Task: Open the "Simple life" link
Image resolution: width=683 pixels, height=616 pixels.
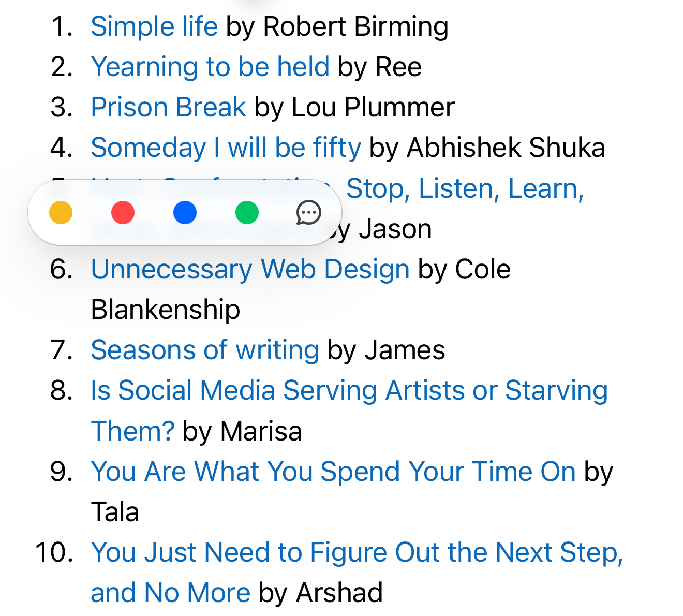Action: click(x=154, y=26)
